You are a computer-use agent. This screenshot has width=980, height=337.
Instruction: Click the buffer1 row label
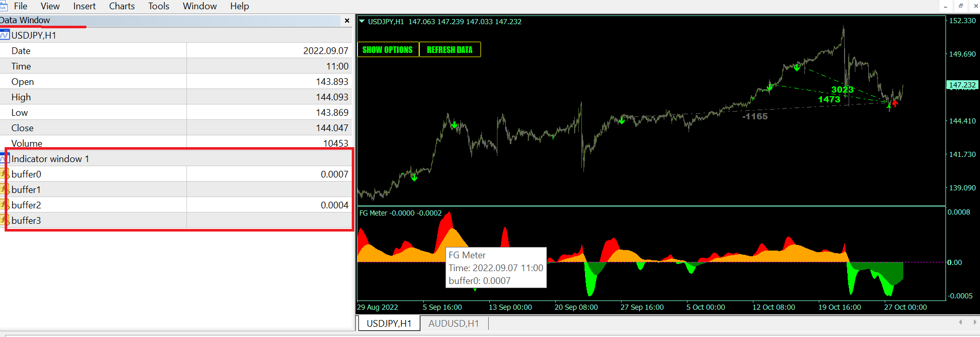[26, 189]
